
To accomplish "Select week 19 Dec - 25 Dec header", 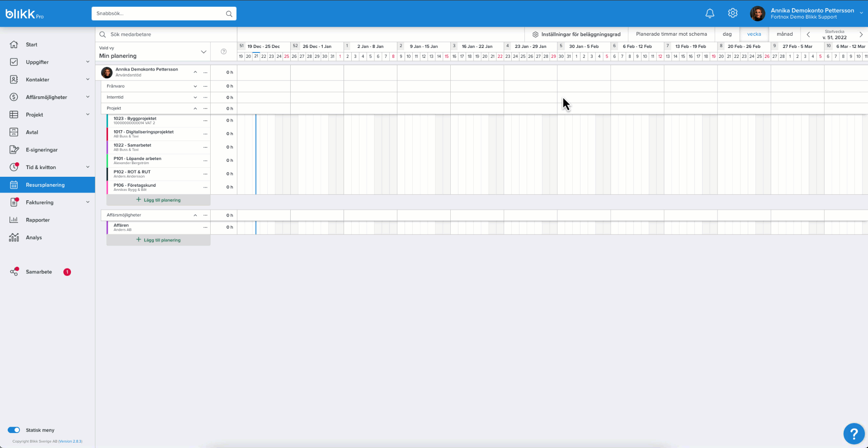I will (x=264, y=47).
